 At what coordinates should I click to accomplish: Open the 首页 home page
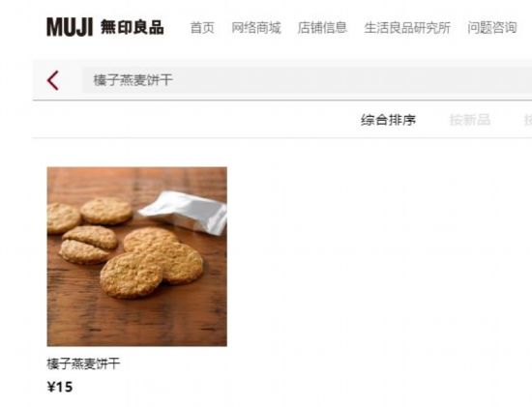pyautogui.click(x=202, y=27)
